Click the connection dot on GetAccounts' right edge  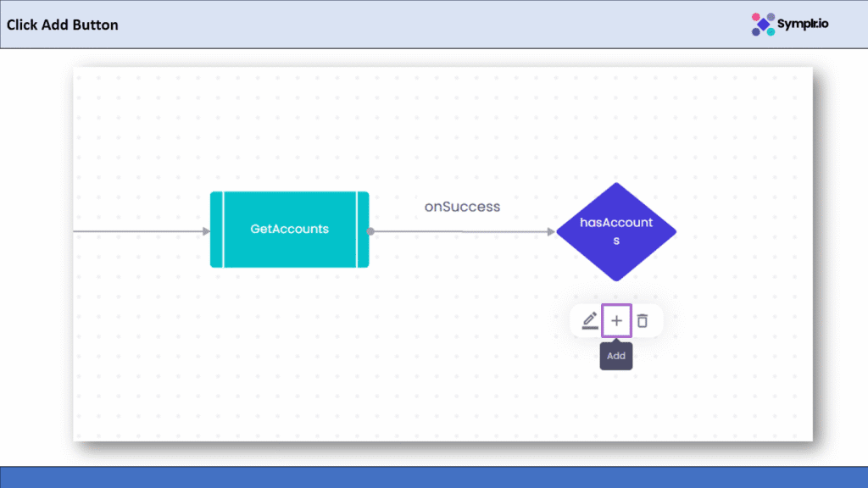click(x=370, y=230)
